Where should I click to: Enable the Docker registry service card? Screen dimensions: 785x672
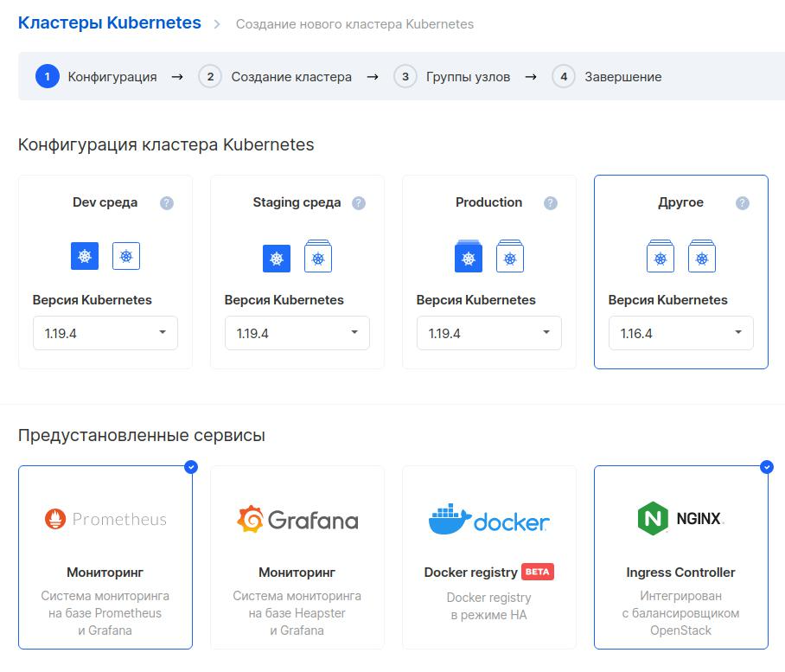click(x=489, y=557)
